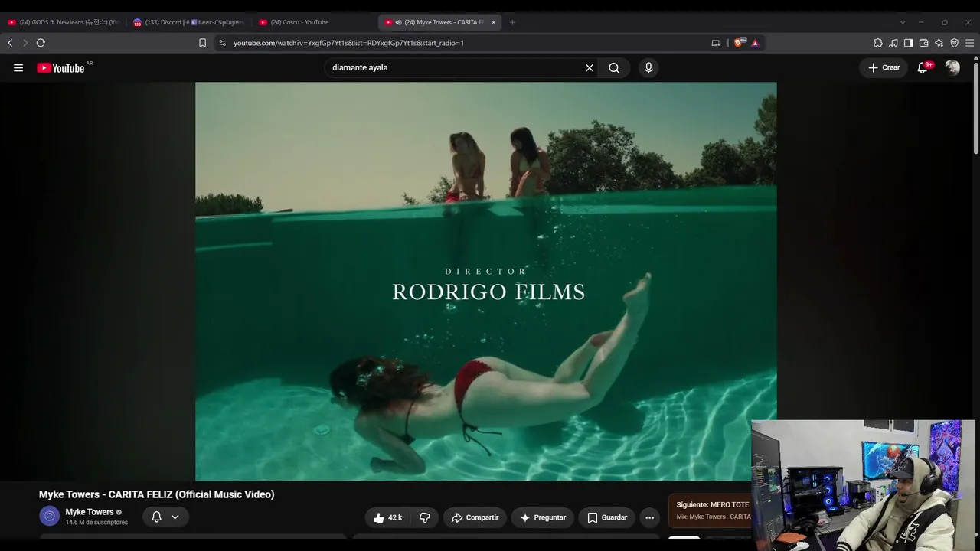Share the video with Compartir
The image size is (980, 551).
pos(475,517)
